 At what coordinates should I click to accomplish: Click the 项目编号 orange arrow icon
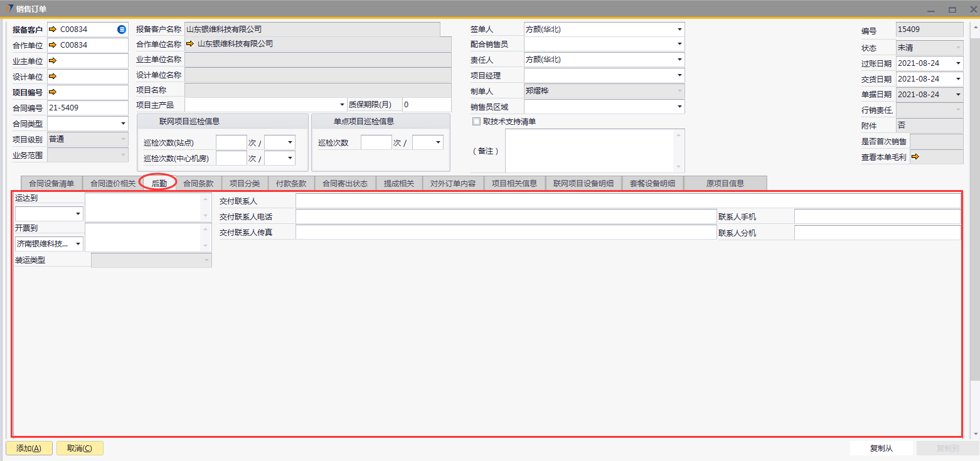click(53, 92)
